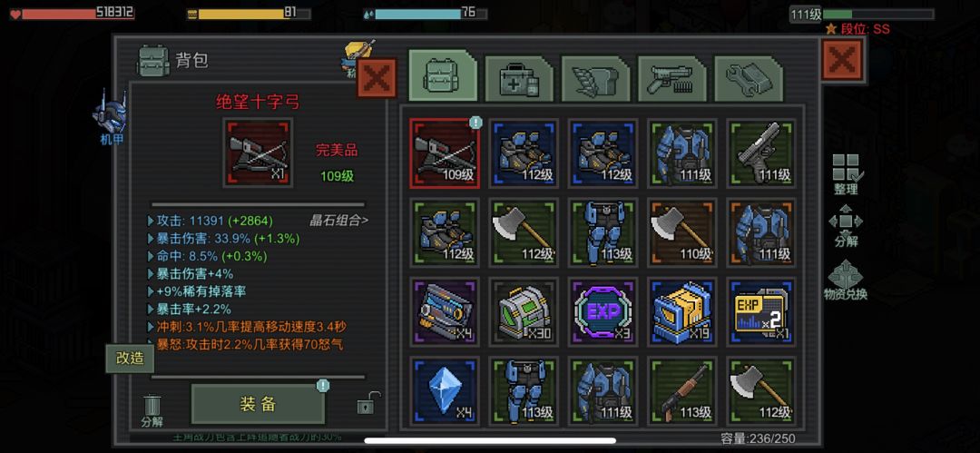The width and height of the screenshot is (980, 453).
Task: Expand the 攻击 stat row arrow
Action: click(151, 221)
